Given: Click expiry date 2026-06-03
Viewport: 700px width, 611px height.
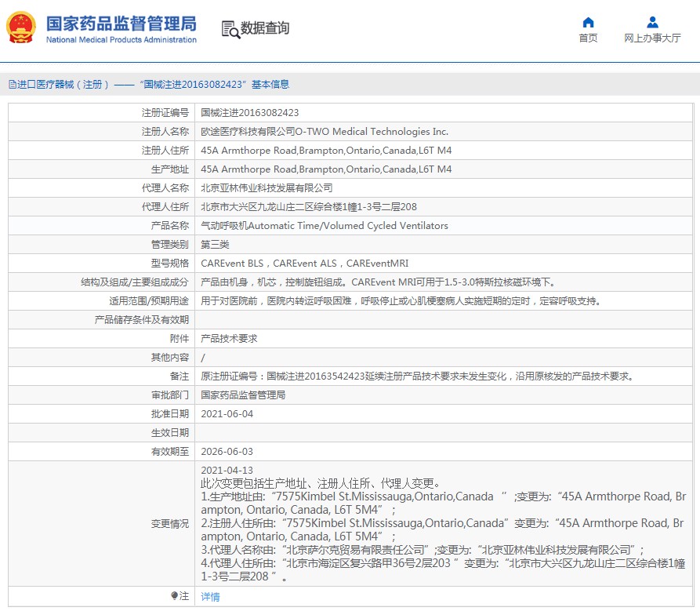Looking at the screenshot, I should coord(227,451).
